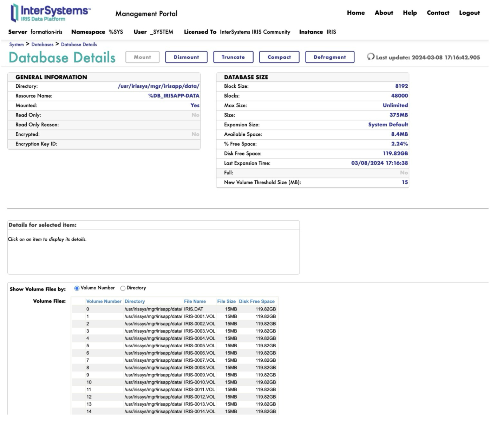The image size is (504, 421).
Task: Click the Defragment button
Action: (x=329, y=57)
